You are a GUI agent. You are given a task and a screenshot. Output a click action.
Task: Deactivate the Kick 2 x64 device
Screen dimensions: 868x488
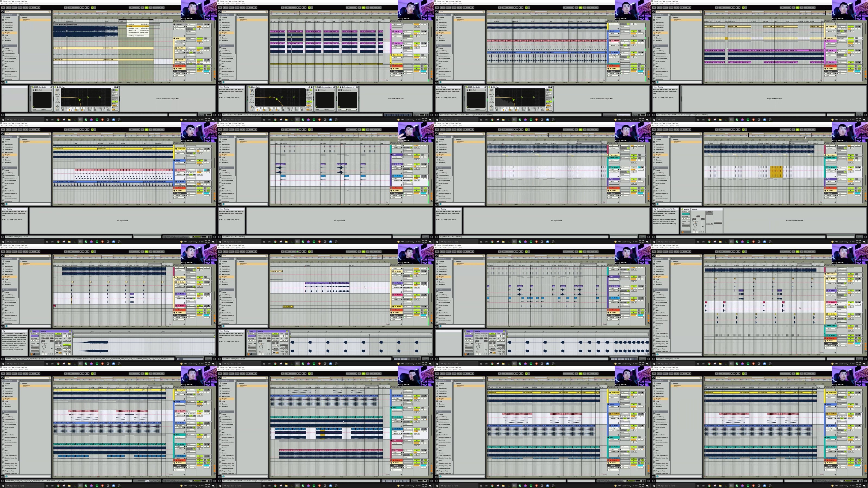(33, 87)
